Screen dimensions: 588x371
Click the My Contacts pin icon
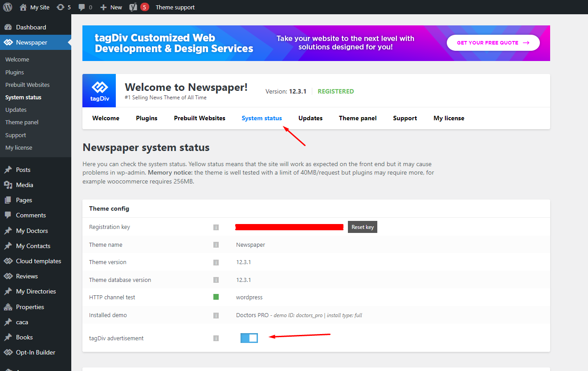coord(8,246)
